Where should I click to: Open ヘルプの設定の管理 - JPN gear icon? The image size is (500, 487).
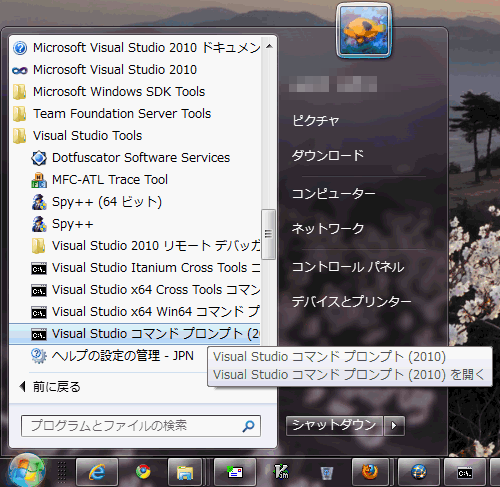pyautogui.click(x=39, y=356)
